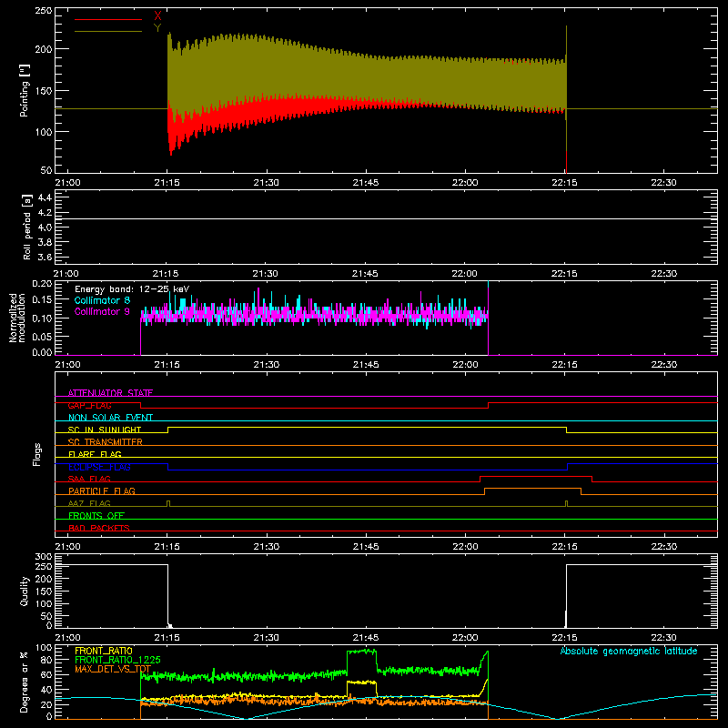Image resolution: width=728 pixels, height=728 pixels.
Task: Select the green FRONT_RATIO_1225 legend entry
Action: pyautogui.click(x=117, y=660)
